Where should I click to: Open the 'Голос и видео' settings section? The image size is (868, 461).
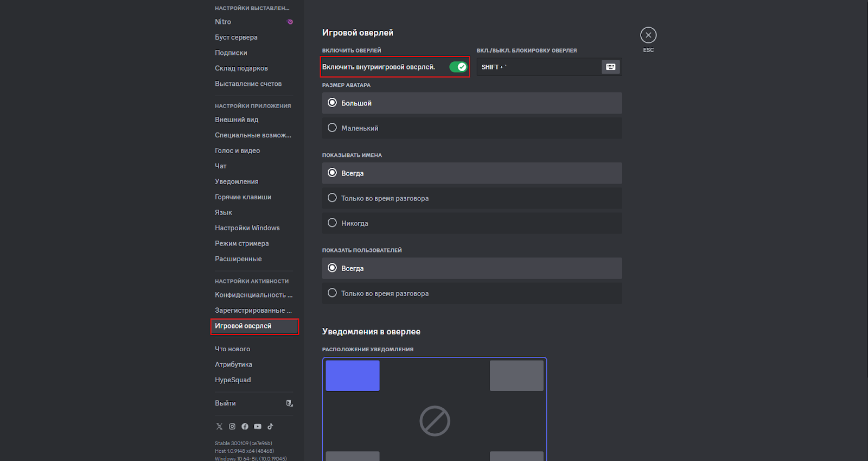pyautogui.click(x=237, y=150)
